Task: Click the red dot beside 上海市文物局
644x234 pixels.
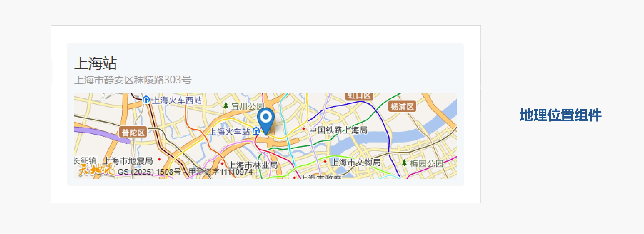Action: (x=325, y=162)
